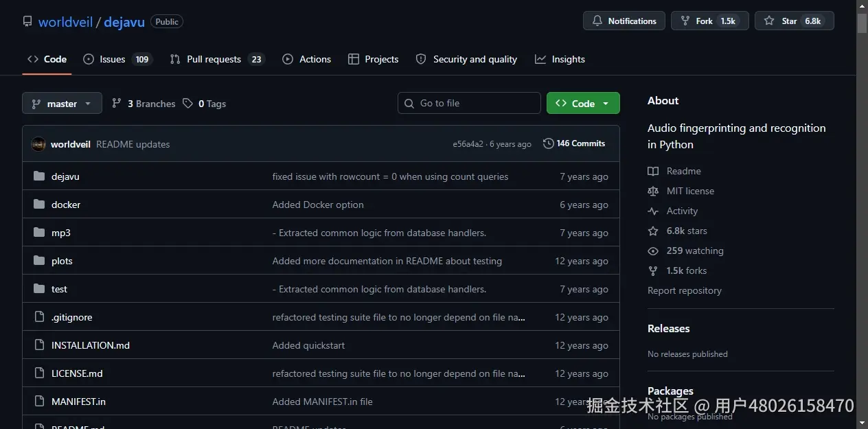Viewport: 868px width, 429px height.
Task: Click the pull requests count badge 23
Action: [256, 59]
